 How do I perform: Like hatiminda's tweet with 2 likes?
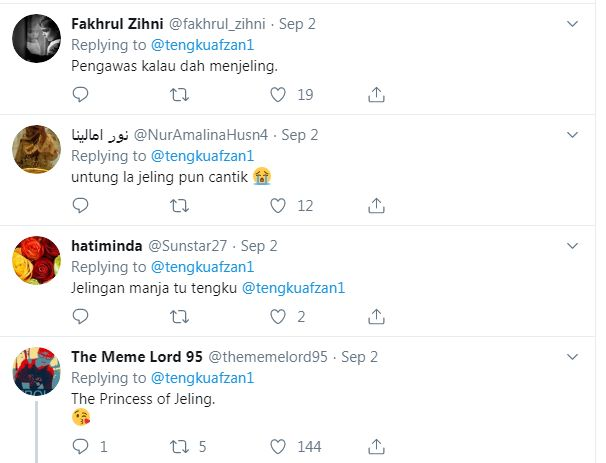coord(279,317)
